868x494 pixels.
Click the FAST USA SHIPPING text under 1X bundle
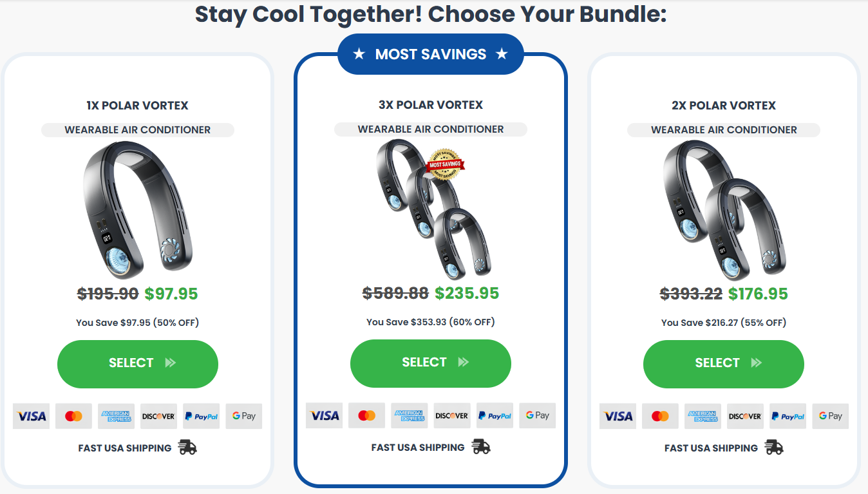pos(126,448)
